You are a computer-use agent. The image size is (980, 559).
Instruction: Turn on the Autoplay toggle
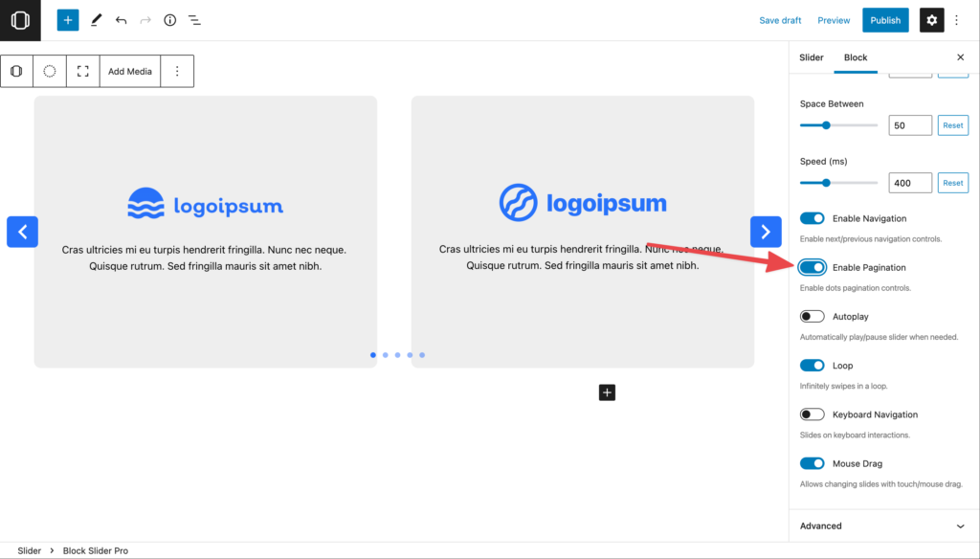[x=813, y=316]
